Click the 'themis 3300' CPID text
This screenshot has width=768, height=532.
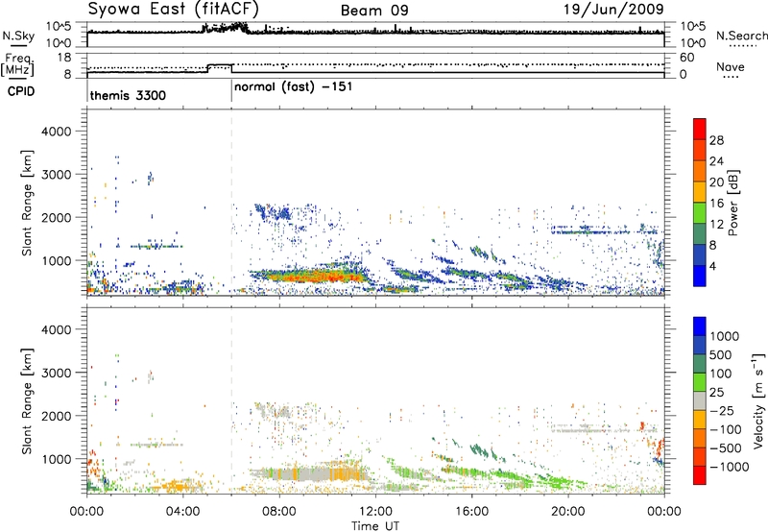[128, 95]
